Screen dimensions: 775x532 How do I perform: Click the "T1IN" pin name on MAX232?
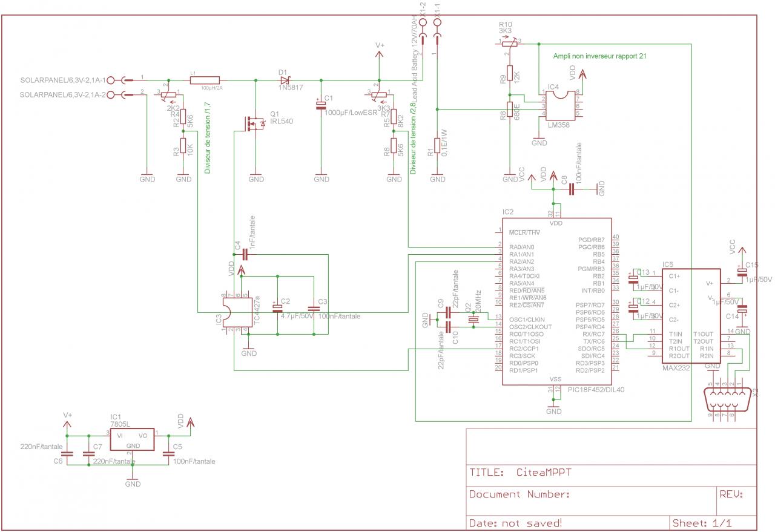pyautogui.click(x=675, y=334)
